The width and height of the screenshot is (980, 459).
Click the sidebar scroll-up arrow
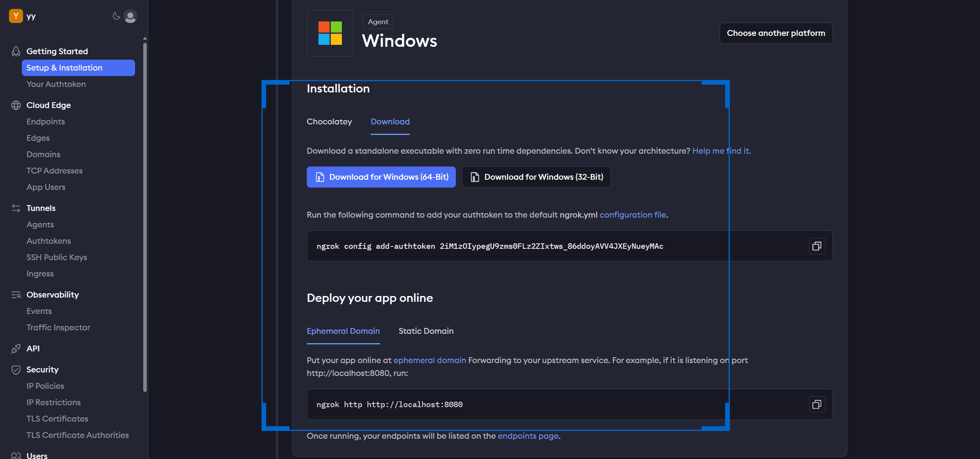pyautogui.click(x=145, y=38)
